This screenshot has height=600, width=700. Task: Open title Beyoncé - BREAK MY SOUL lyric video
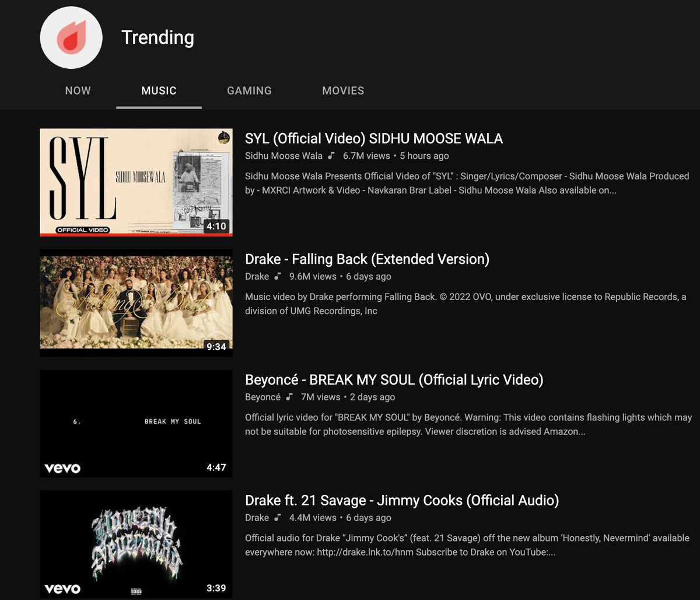tap(394, 380)
